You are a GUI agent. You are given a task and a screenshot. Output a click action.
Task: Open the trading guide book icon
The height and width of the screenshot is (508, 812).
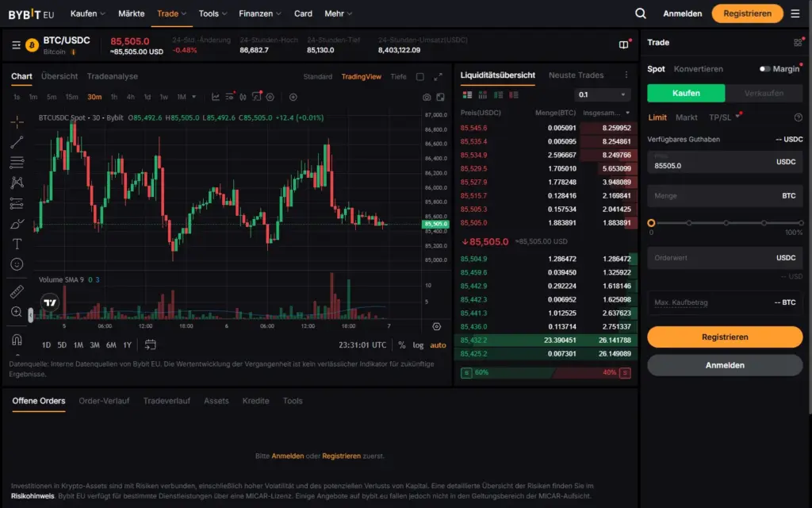pos(623,45)
